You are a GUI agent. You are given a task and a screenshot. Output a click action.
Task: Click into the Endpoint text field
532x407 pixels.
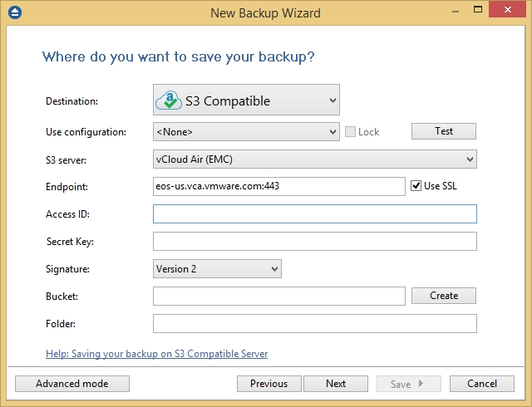[279, 186]
